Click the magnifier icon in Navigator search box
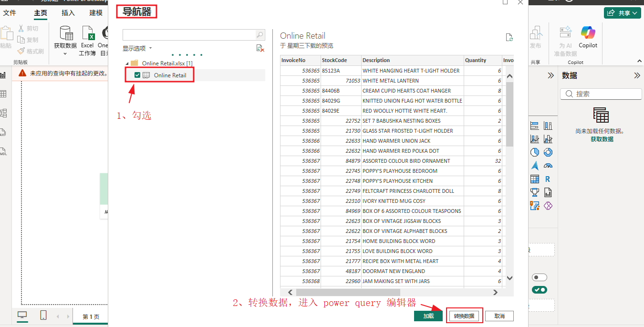 pyautogui.click(x=260, y=34)
